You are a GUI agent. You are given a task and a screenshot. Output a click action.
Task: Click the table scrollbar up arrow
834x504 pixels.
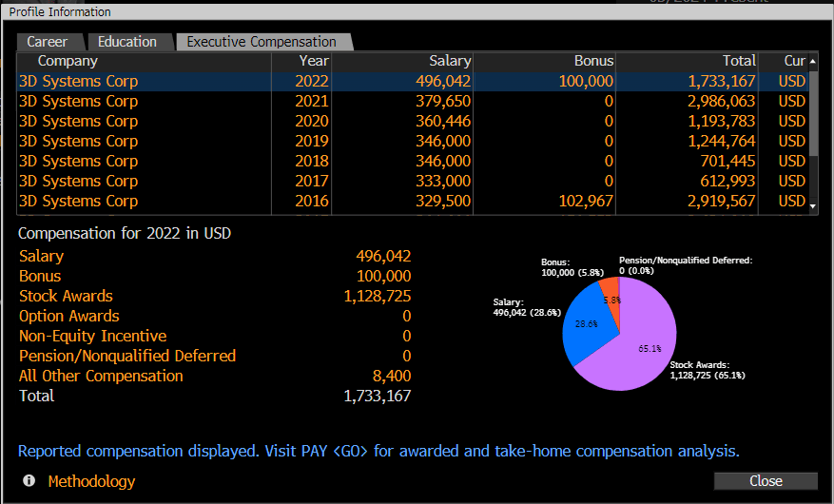813,62
